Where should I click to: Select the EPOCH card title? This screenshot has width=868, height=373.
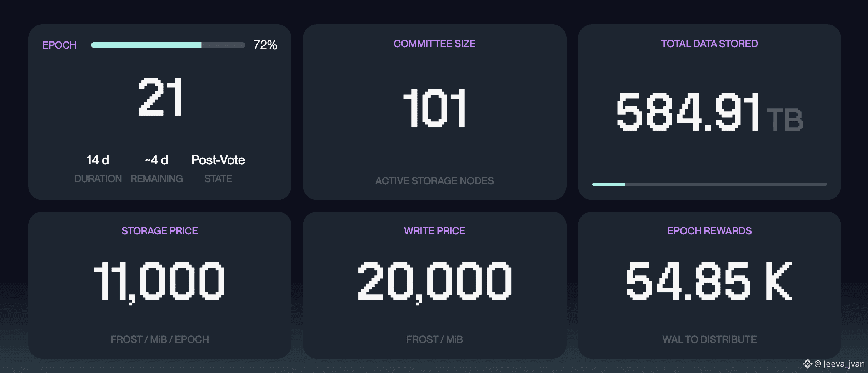point(59,45)
